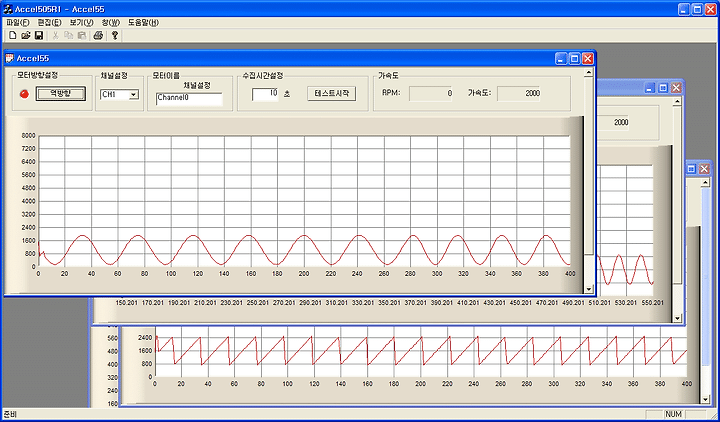Click the Open file toolbar icon
Screen dimensions: 720x422
click(x=26, y=35)
